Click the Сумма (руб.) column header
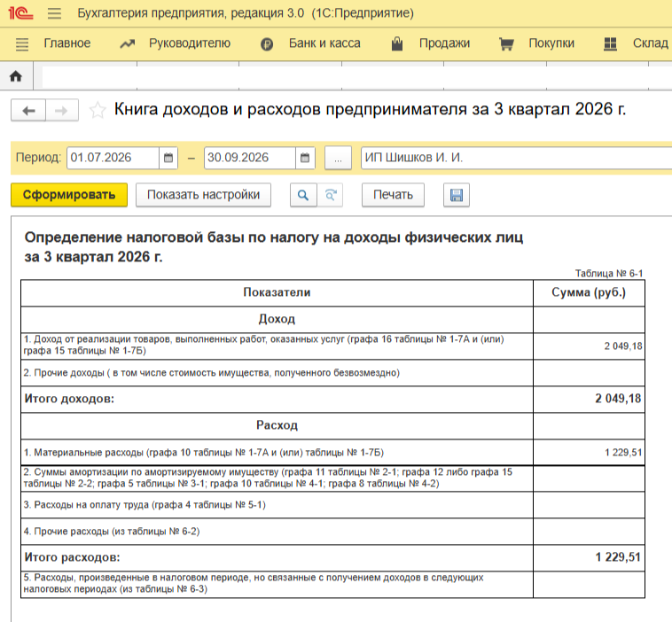 tap(589, 292)
